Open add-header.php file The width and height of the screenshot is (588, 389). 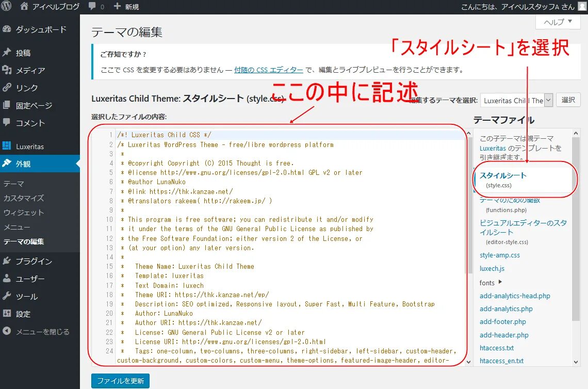504,335
